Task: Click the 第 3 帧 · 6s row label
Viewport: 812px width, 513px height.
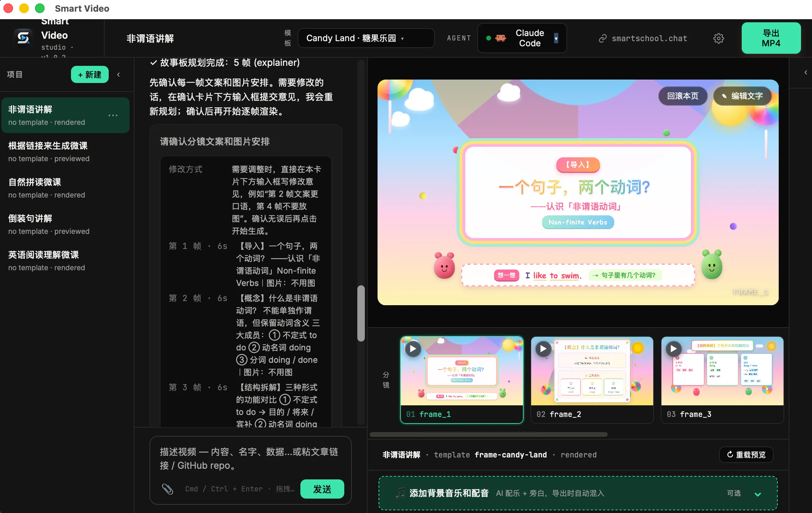Action: click(198, 387)
